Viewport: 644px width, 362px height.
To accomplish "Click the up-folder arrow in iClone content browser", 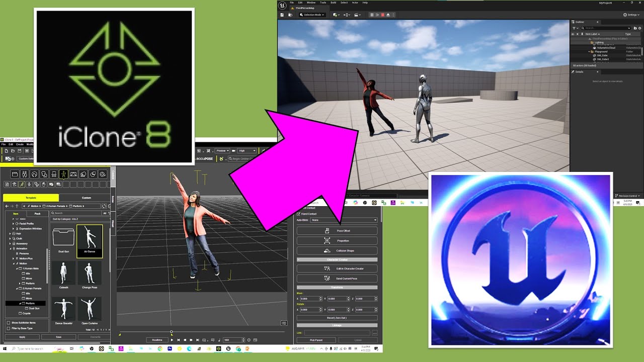I will (17, 206).
